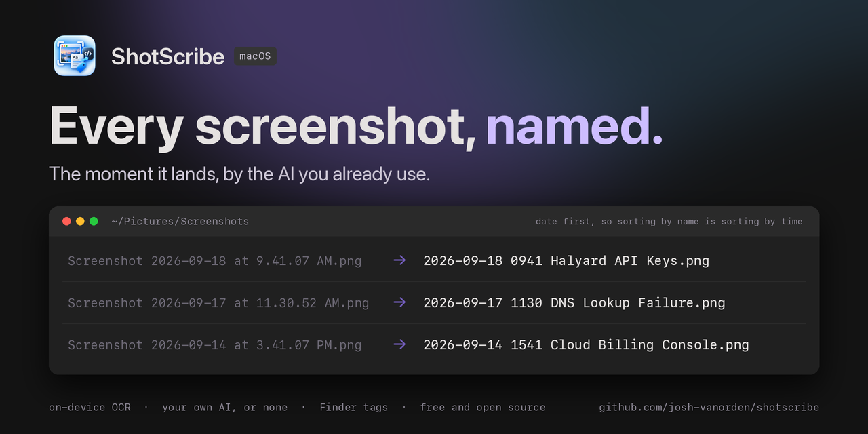This screenshot has width=868, height=434.
Task: Click the 'Finder tags' footer text
Action: (x=354, y=408)
